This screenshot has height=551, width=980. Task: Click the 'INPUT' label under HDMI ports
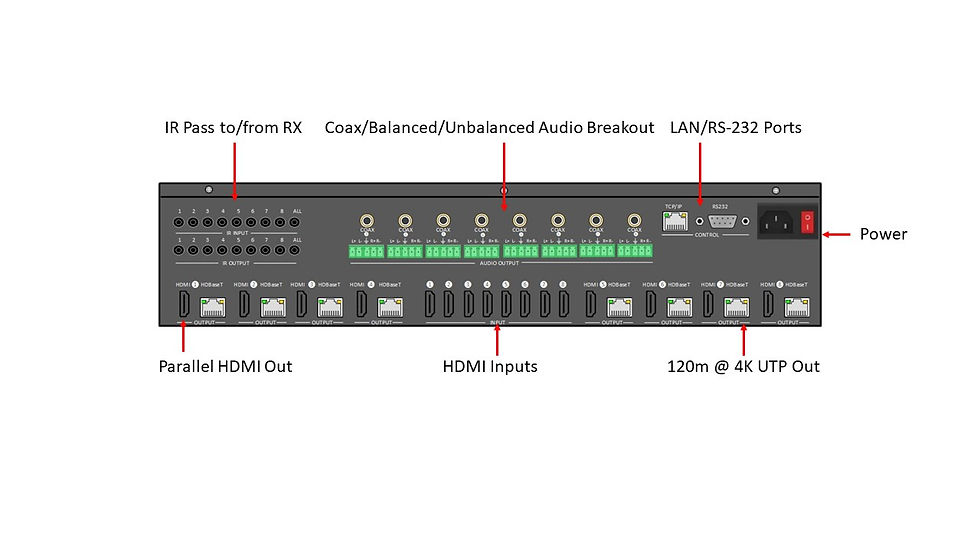click(497, 323)
